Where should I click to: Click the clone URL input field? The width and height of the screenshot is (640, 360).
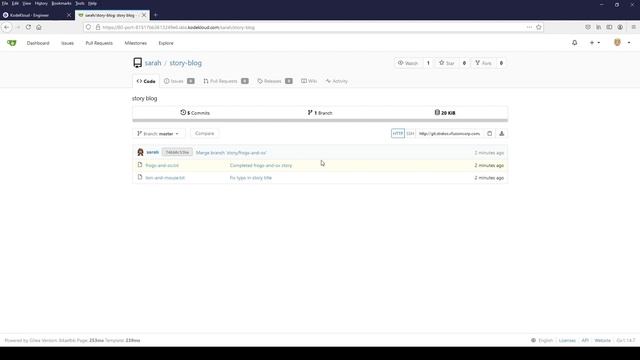click(450, 133)
